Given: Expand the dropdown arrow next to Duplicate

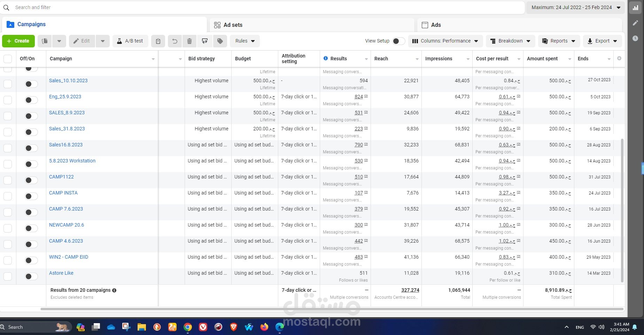Looking at the screenshot, I should (59, 41).
